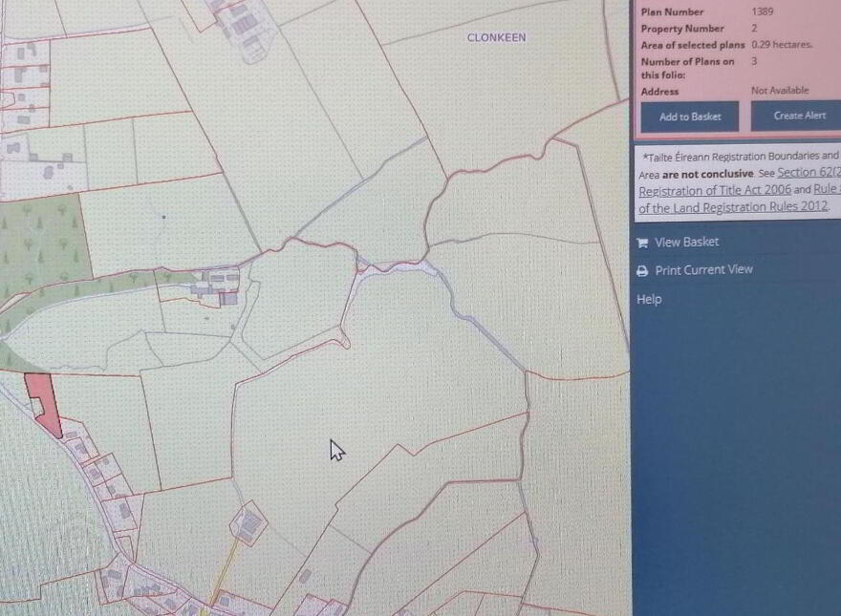Click the Create Alert button
Image resolution: width=841 pixels, height=616 pixels.
796,116
